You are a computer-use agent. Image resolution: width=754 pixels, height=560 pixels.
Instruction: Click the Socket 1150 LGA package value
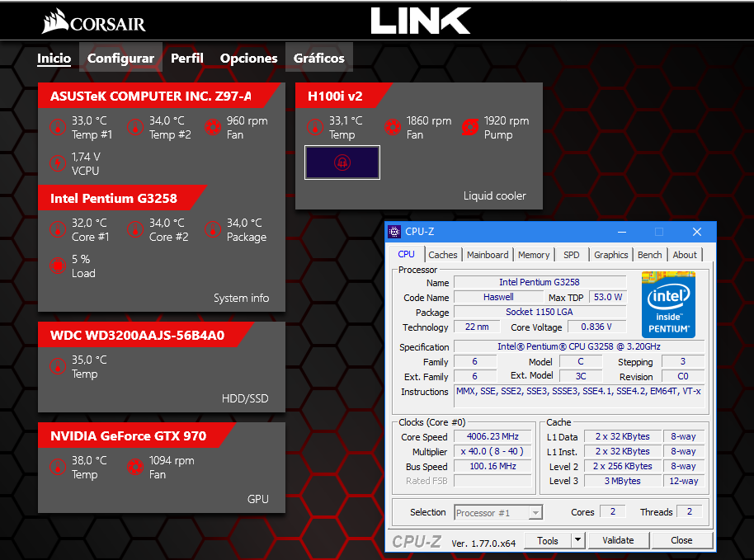click(540, 312)
